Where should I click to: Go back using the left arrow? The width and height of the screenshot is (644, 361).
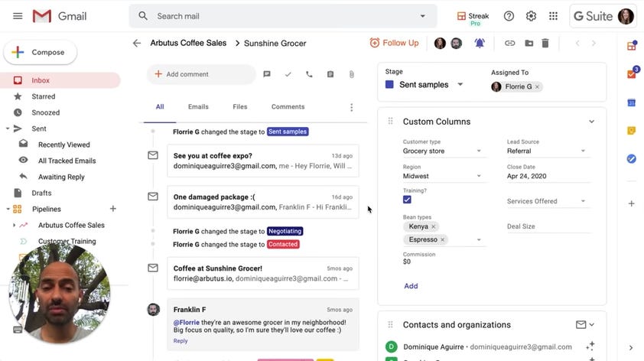tap(137, 43)
